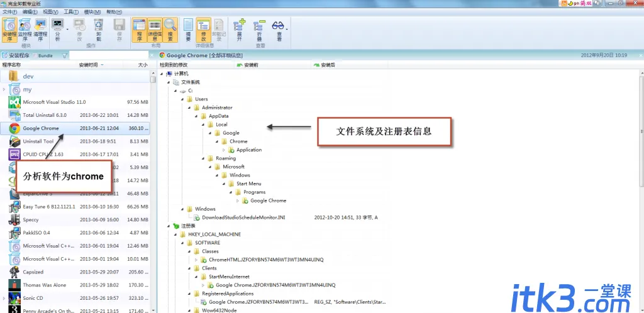Sort by the 程序名称 column header
644x313 pixels.
tap(11, 65)
